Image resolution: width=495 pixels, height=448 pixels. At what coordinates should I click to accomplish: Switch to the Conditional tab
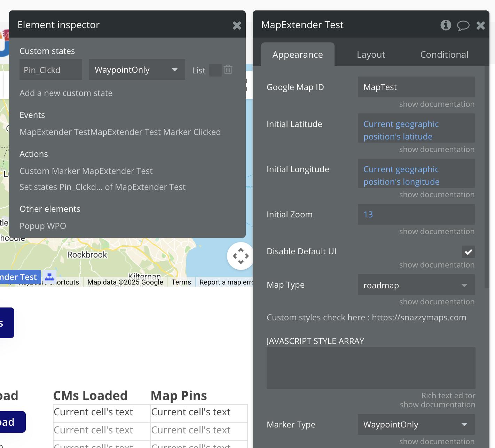coord(444,55)
